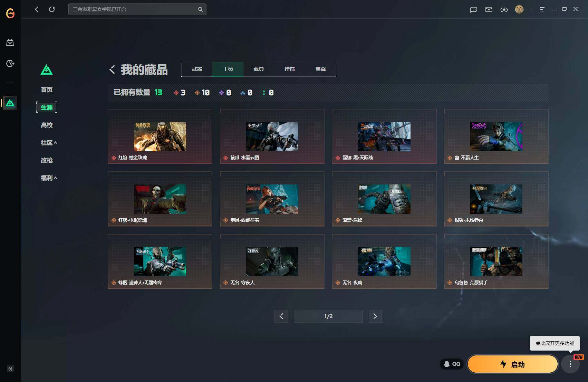Open the game library controller icon

(10, 64)
